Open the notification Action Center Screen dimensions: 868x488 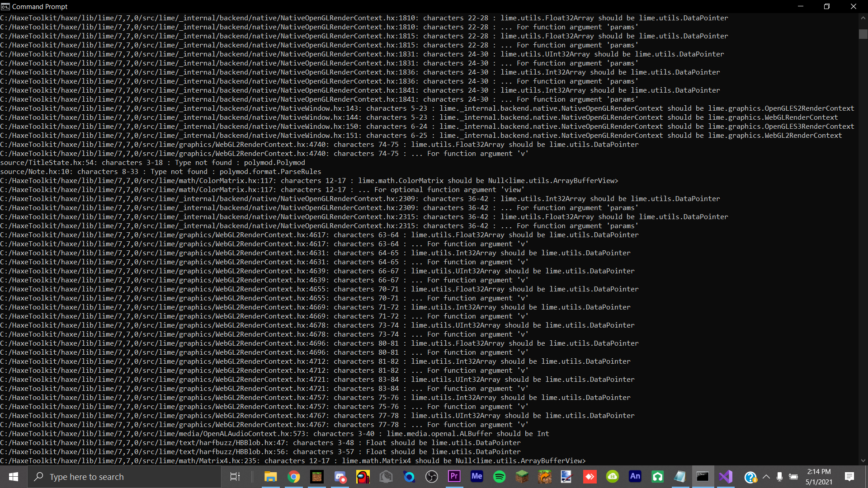[x=849, y=477]
